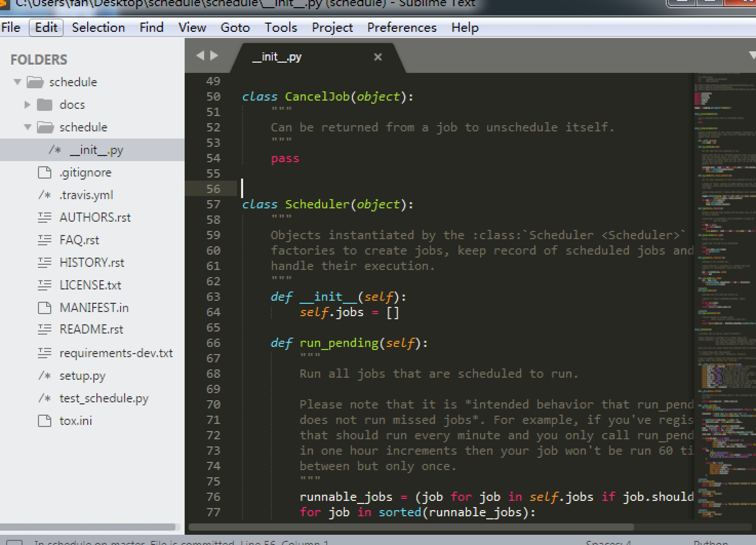756x545 pixels.
Task: Click the text-lines icon beside requirements-dev.txt
Action: click(x=45, y=353)
